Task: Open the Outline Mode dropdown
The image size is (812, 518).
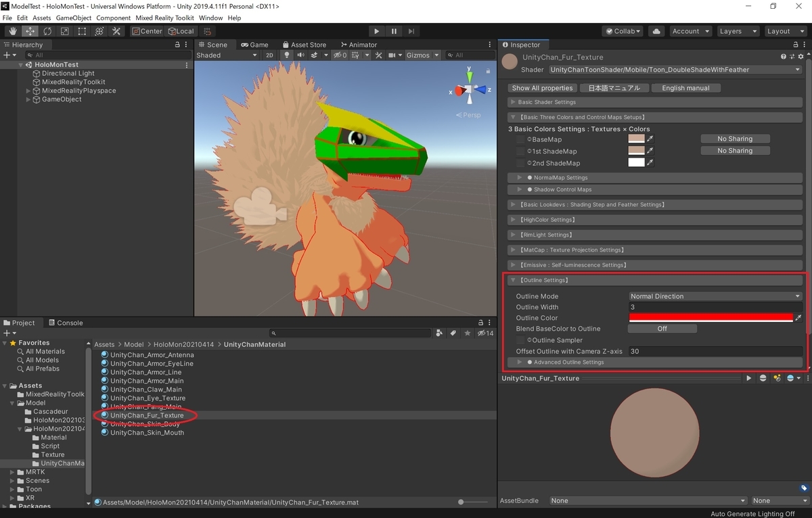Action: pyautogui.click(x=716, y=296)
